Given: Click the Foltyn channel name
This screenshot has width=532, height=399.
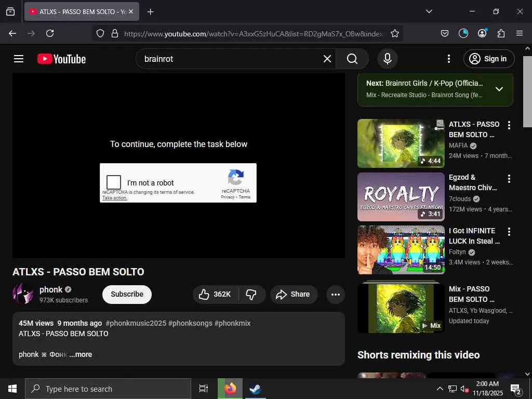Looking at the screenshot, I should point(457,252).
